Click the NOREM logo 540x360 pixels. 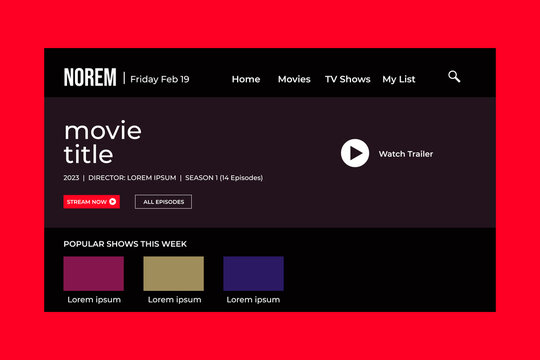90,77
